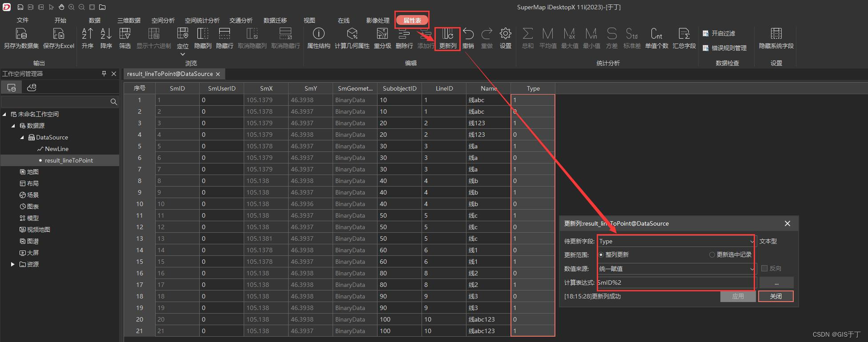Click the ... expression builder button

pyautogui.click(x=776, y=282)
